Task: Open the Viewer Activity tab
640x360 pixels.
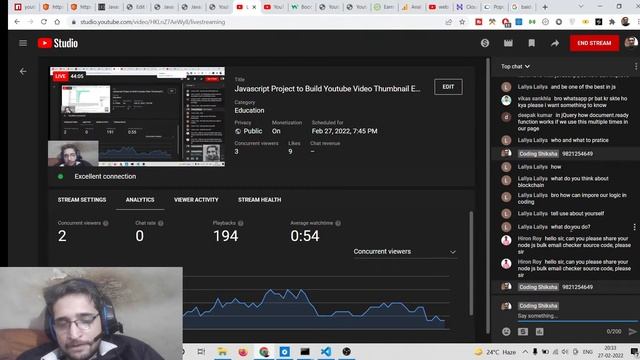Action: (x=196, y=200)
